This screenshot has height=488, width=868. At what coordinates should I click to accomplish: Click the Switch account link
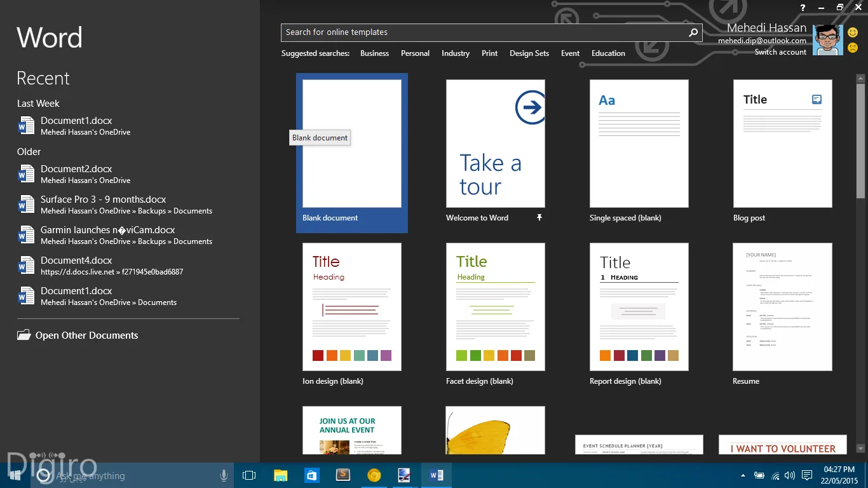pyautogui.click(x=780, y=52)
